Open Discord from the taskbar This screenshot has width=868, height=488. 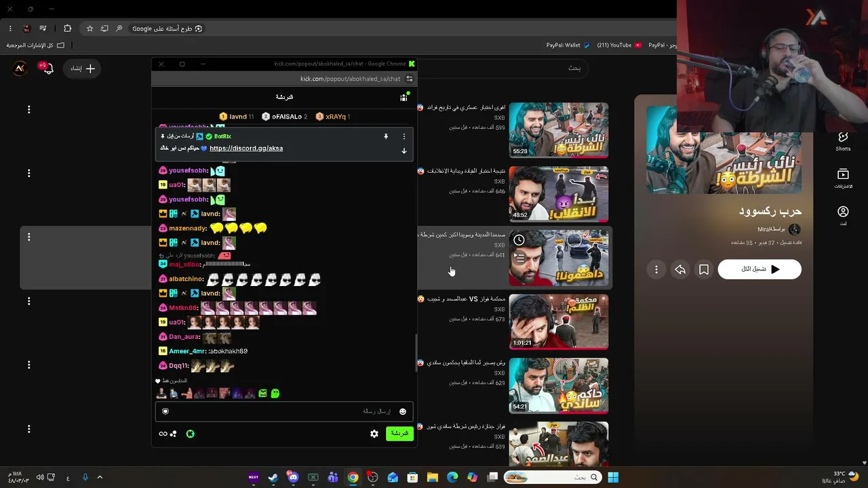[x=293, y=478]
